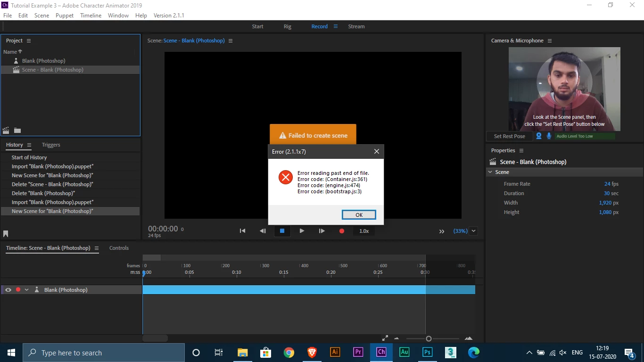Click the Width value 1,920
Image resolution: width=644 pixels, height=362 pixels.
605,203
